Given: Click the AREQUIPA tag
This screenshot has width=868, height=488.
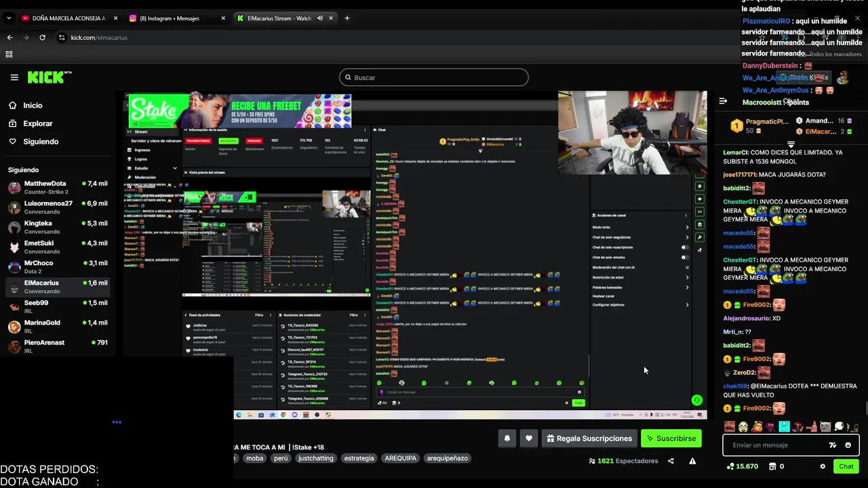Looking at the screenshot, I should point(401,458).
